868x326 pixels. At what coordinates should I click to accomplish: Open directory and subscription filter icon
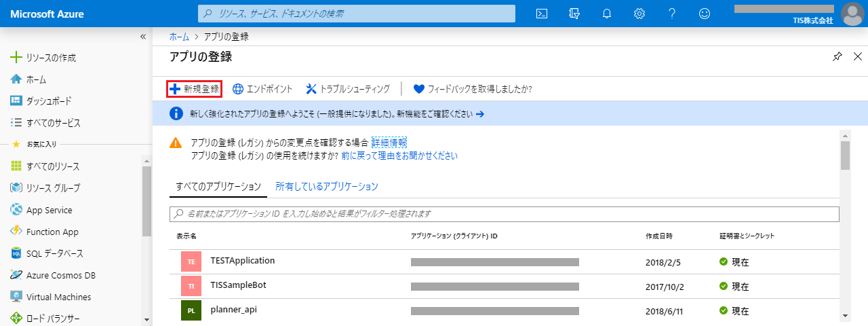pos(575,14)
